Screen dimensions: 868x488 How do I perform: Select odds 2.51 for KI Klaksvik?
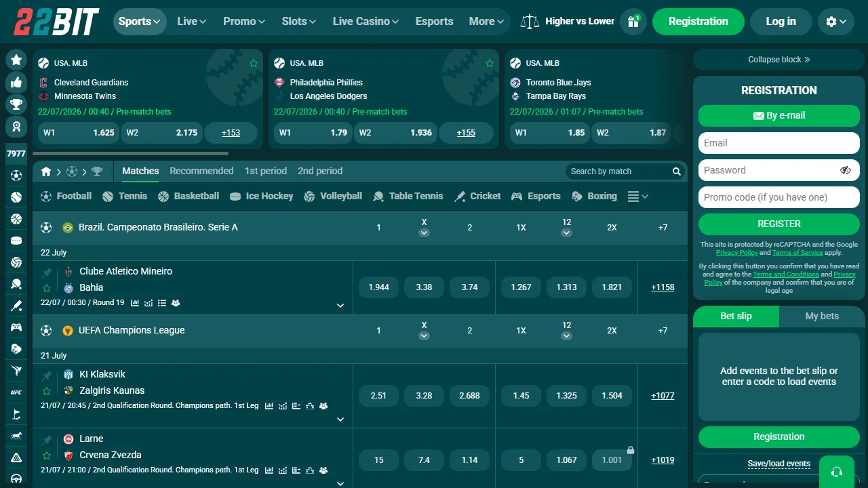(x=378, y=396)
